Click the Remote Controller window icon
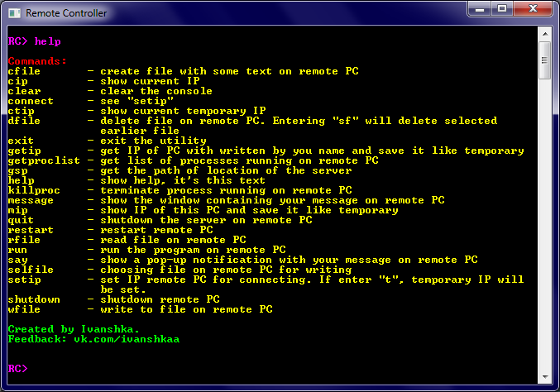The width and height of the screenshot is (560, 392). click(14, 13)
